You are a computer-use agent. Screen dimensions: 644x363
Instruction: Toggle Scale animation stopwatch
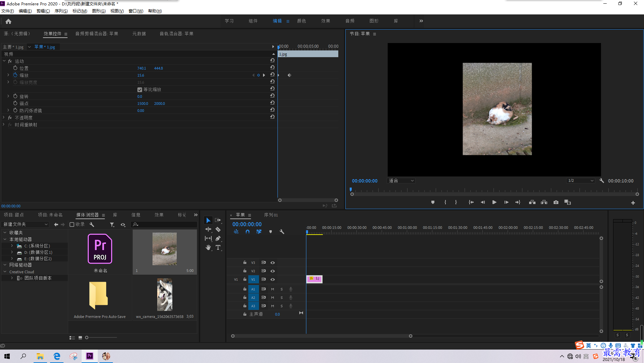point(15,75)
